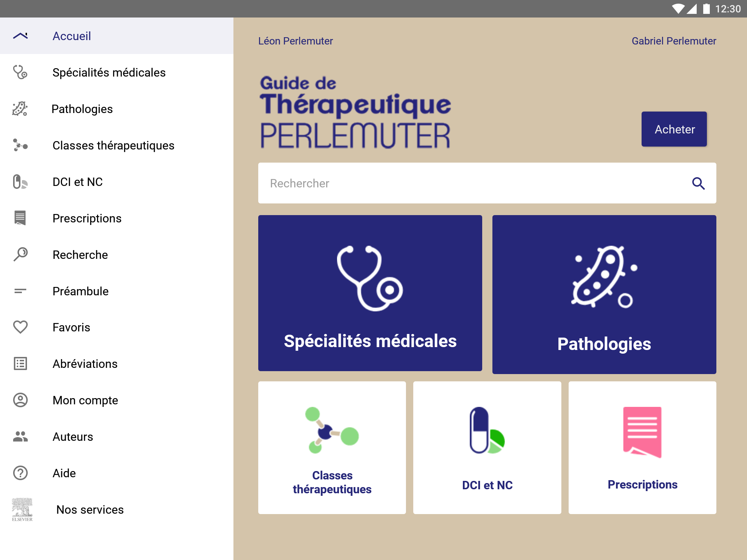747x560 pixels.
Task: Open the Pathologies label on large tile
Action: tap(604, 344)
